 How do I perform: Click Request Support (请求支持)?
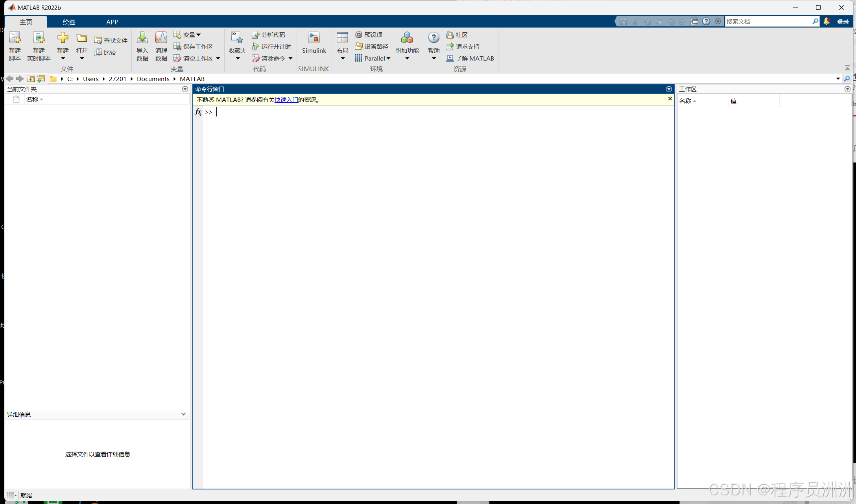coord(463,46)
